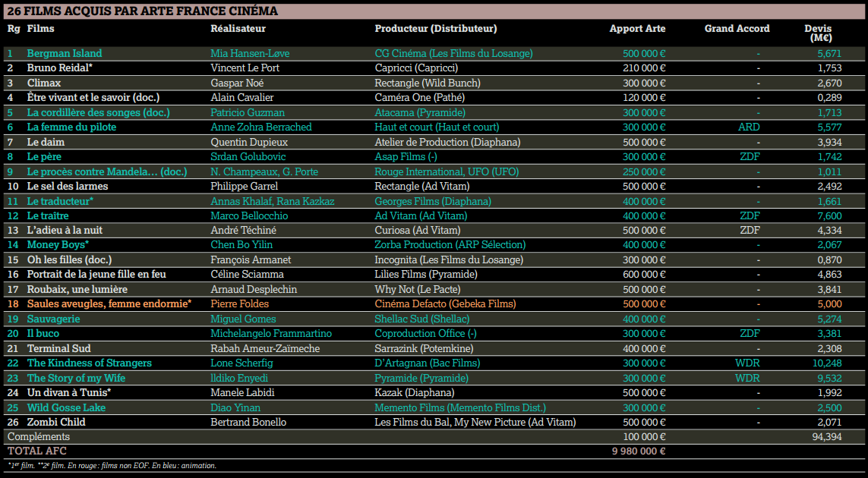The height and width of the screenshot is (478, 868).
Task: Click the "Producteur (Distributeur)" column header
Action: point(435,29)
